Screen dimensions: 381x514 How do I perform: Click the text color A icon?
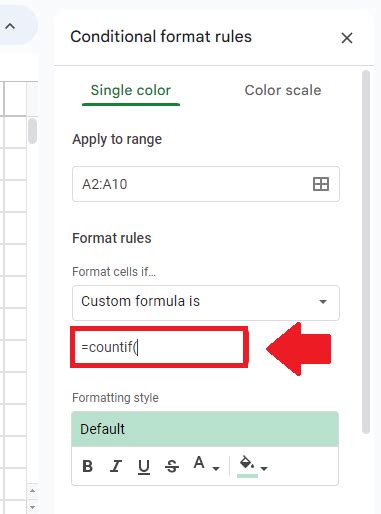coord(199,463)
